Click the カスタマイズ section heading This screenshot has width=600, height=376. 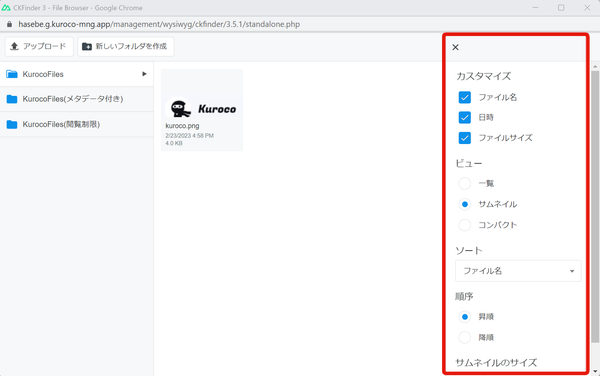click(x=483, y=76)
